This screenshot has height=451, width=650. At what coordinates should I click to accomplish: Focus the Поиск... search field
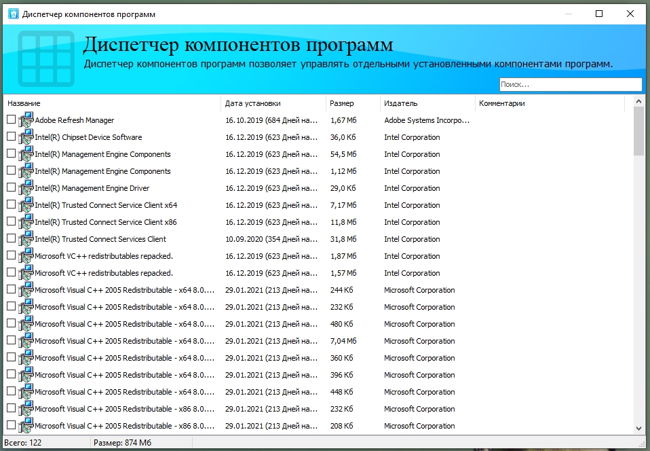coord(570,85)
